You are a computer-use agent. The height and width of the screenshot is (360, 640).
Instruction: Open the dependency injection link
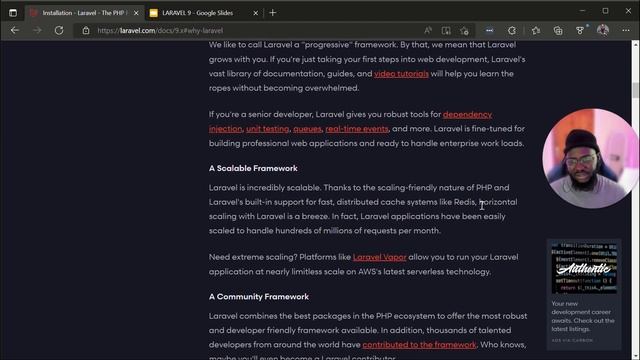[x=467, y=115]
